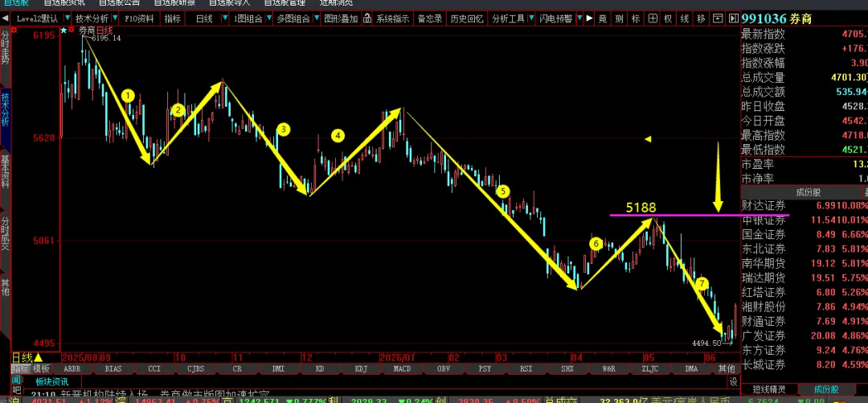Switch to the 短线精灵 tab in the right panel
The width and height of the screenshot is (868, 403).
pos(769,389)
